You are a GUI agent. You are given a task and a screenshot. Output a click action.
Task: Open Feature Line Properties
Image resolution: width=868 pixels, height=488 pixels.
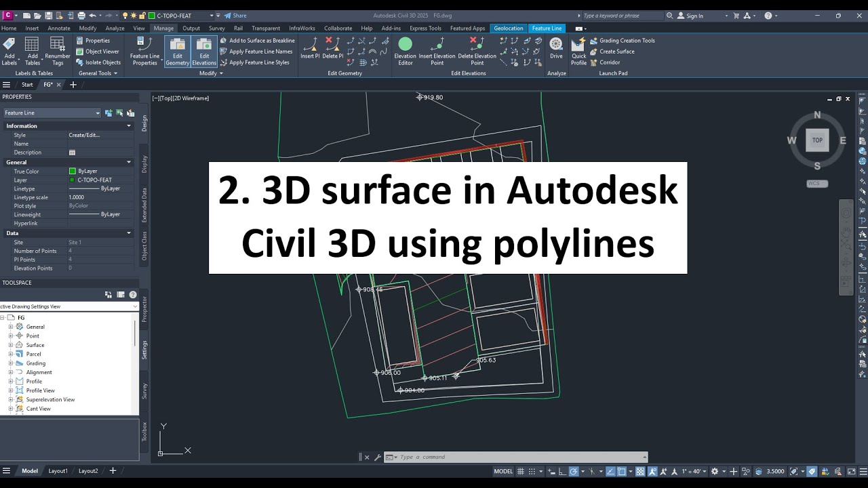pyautogui.click(x=144, y=51)
